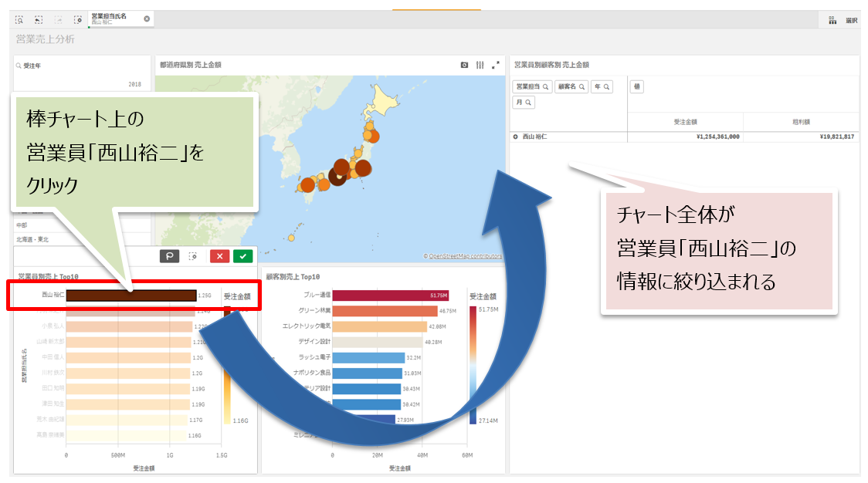This screenshot has height=483, width=868.
Task: Open map exploration menu icon
Action: 480,66
